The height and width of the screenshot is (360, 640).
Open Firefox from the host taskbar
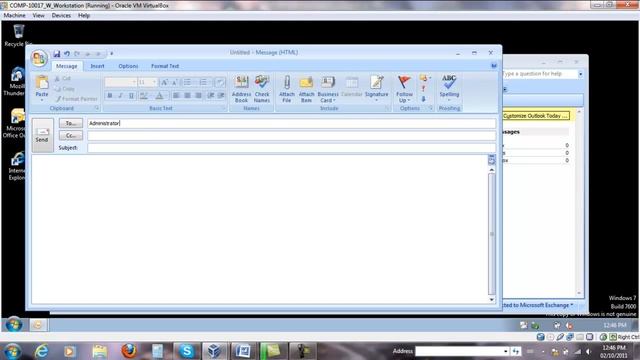tap(129, 351)
